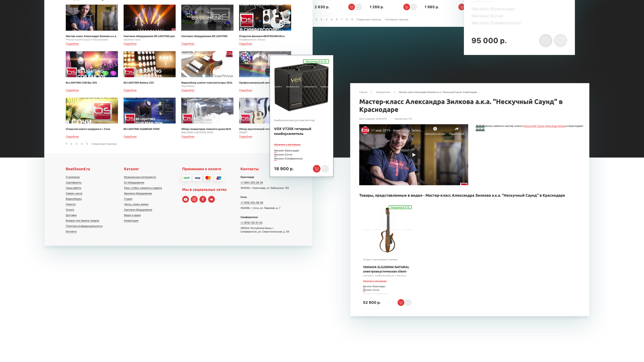644x362 pixels.
Task: Open thumbnail of TigerStripe guitar review
Action: point(207,64)
